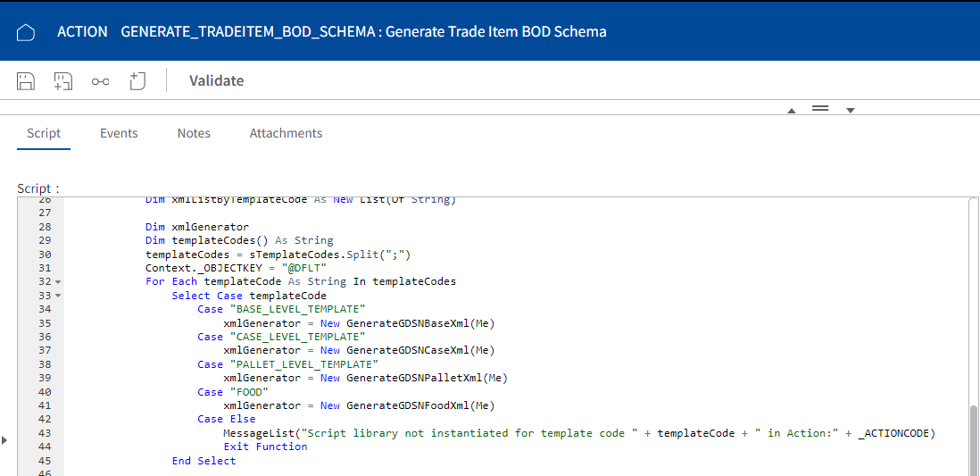Screen dimensions: 980x476
Task: Click GenerateGDSNCaseXml(Me) in line 37
Action: point(420,350)
